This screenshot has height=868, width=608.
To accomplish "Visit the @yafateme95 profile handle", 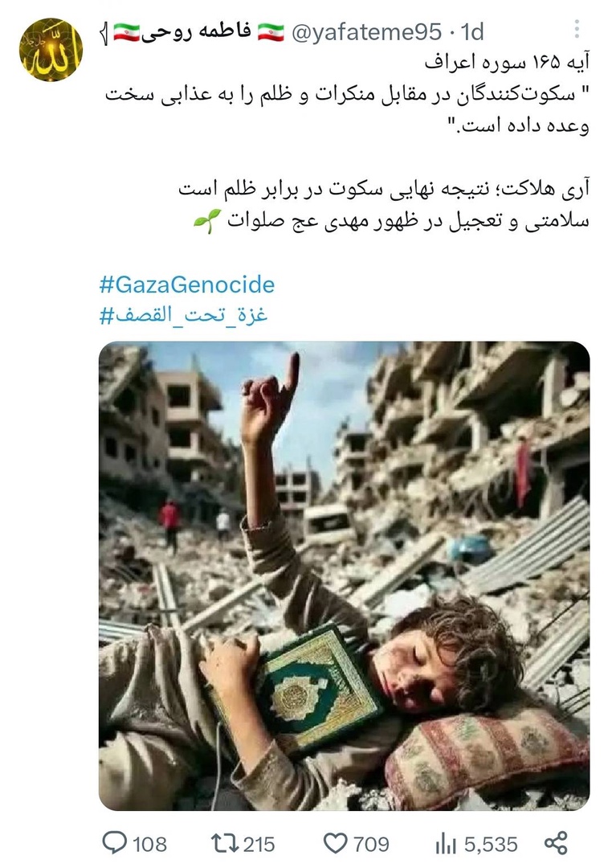I will [x=366, y=32].
